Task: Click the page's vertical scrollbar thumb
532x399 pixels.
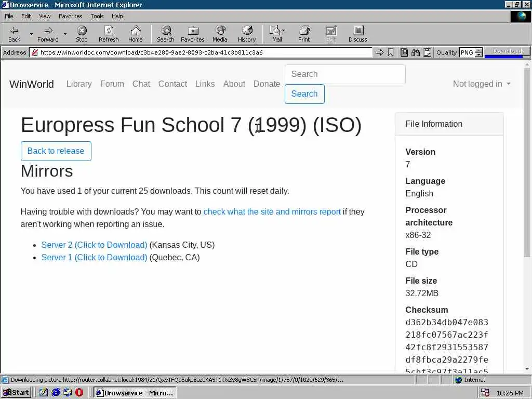Action: point(527,162)
